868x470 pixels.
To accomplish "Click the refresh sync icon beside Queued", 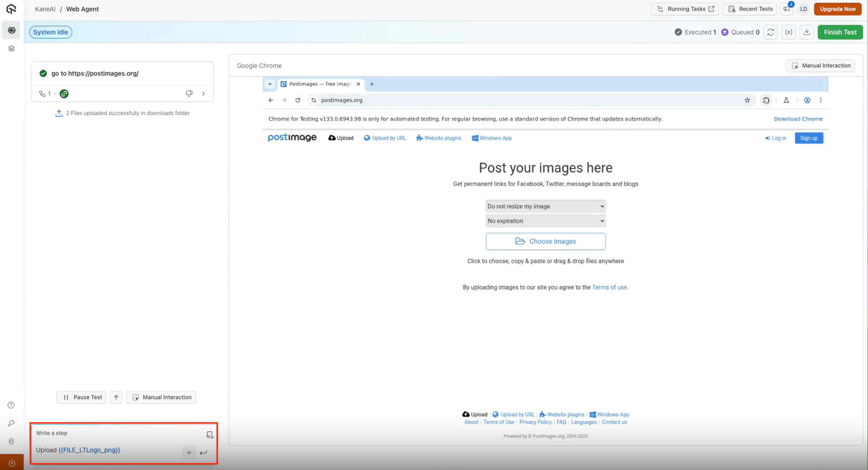I will point(770,32).
